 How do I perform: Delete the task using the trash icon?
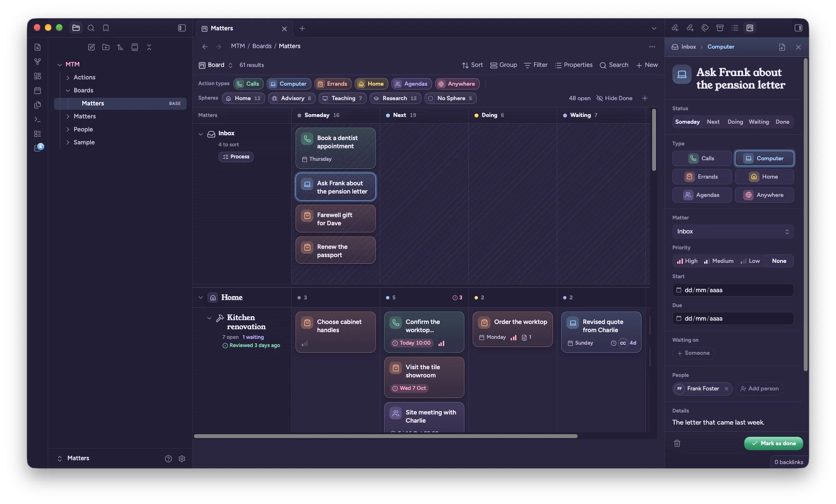(677, 443)
